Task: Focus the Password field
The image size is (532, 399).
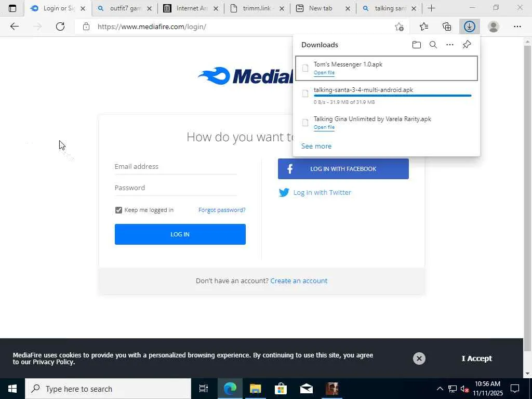Action: coord(176,188)
